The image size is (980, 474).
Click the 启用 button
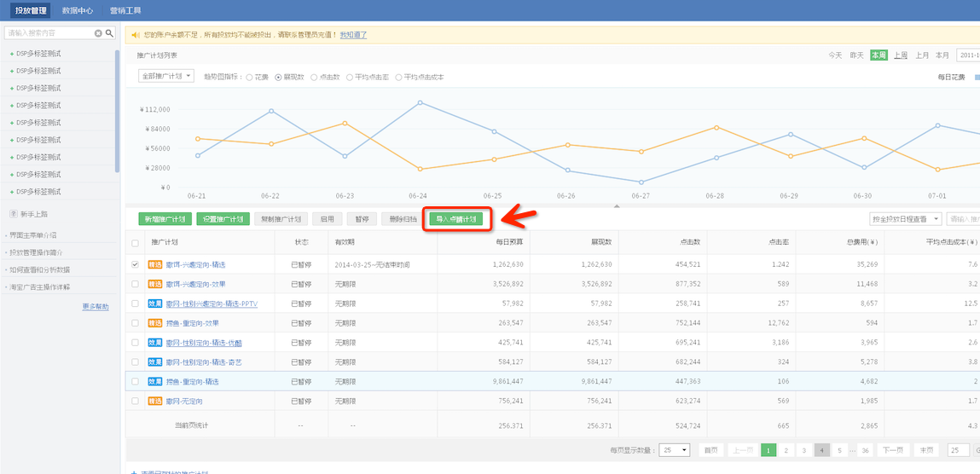(x=328, y=219)
